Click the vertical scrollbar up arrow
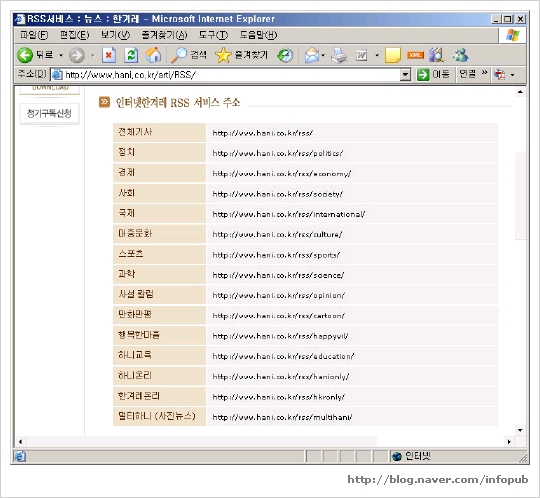This screenshot has height=498, width=540. coord(520,92)
